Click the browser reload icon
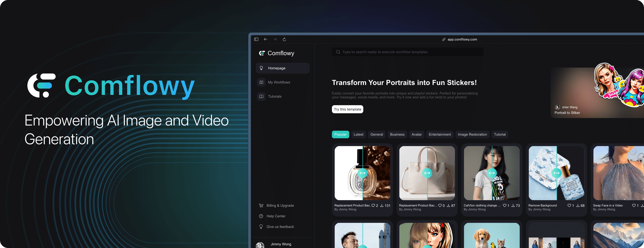 tap(284, 39)
